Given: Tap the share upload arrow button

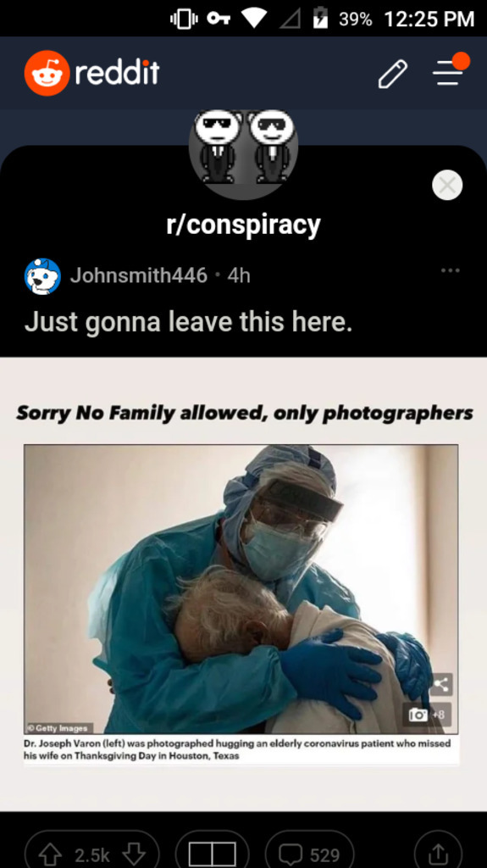Looking at the screenshot, I should coord(438,853).
